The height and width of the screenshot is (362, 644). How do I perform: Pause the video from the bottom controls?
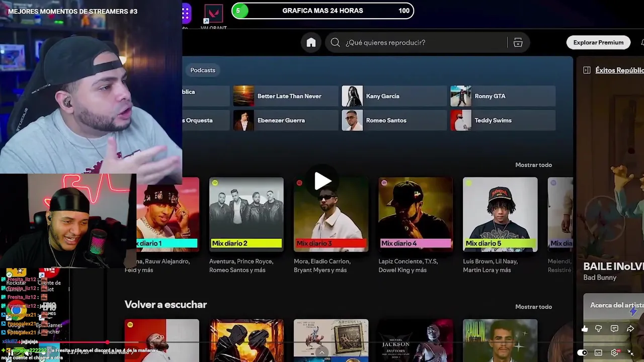pyautogui.click(x=11, y=353)
